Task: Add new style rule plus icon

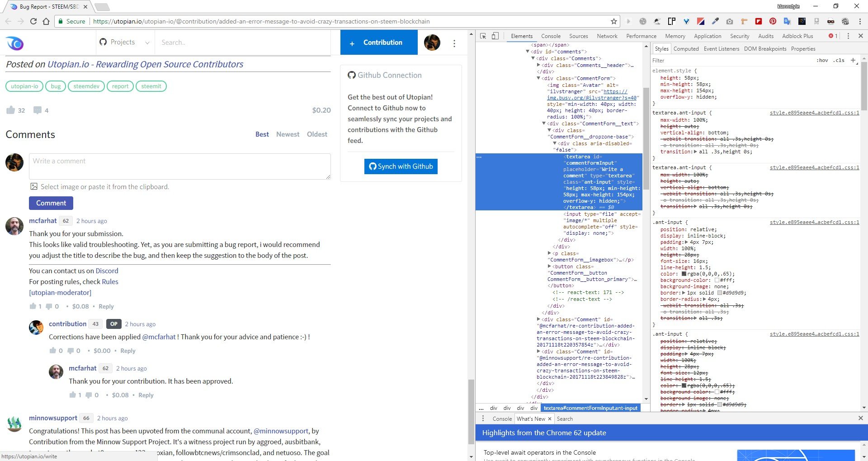Action: [853, 60]
